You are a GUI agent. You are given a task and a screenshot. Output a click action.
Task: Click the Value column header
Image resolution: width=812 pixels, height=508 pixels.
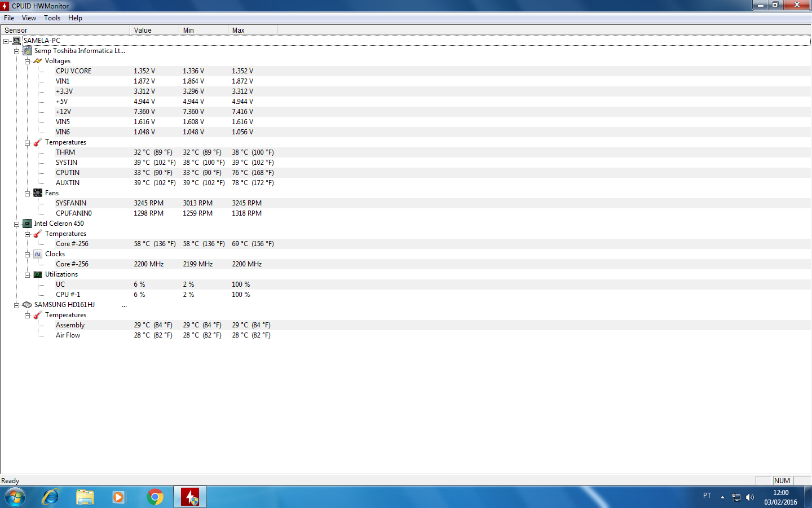[x=155, y=30]
